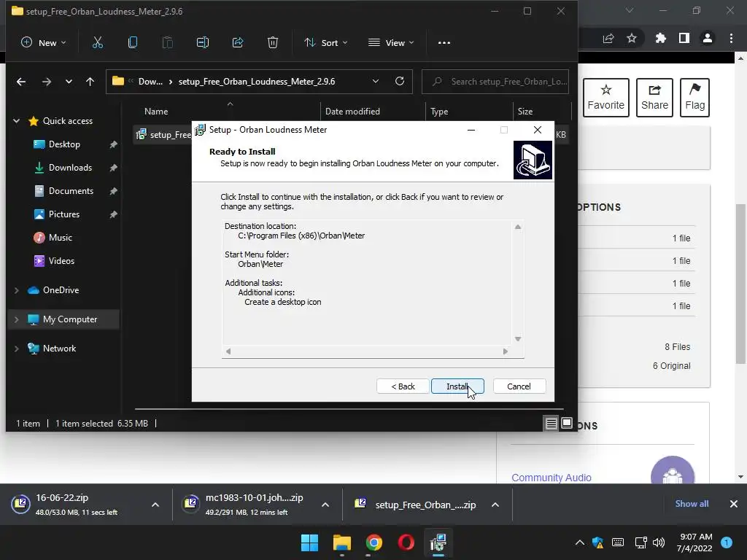Click the setup summary horizontal scrollbar right arrow
Image resolution: width=747 pixels, height=560 pixels.
tap(506, 351)
